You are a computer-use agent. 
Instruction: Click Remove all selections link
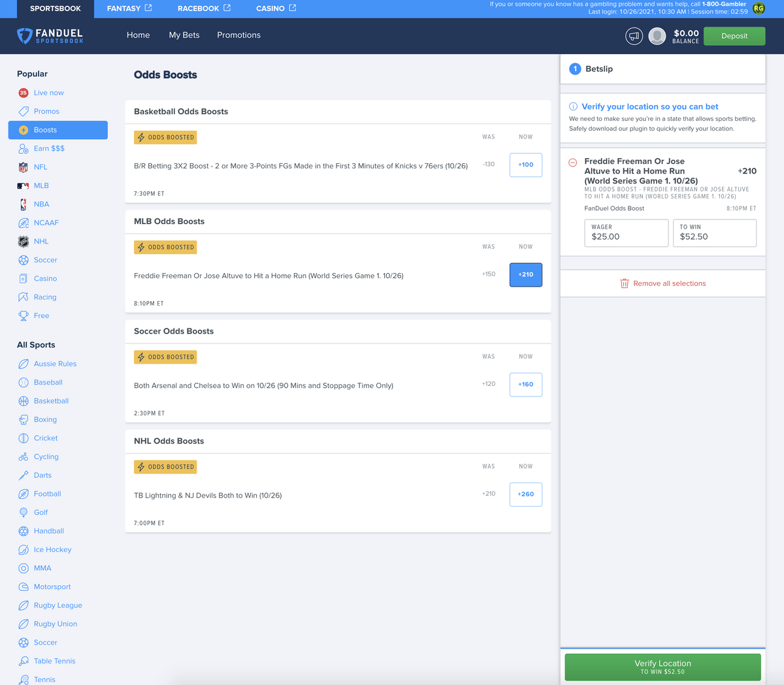(662, 283)
